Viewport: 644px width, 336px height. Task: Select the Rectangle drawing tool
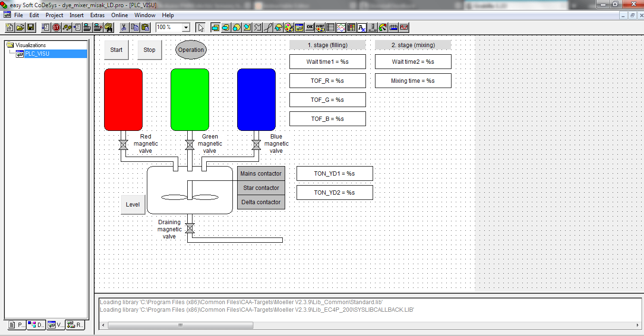[216, 27]
